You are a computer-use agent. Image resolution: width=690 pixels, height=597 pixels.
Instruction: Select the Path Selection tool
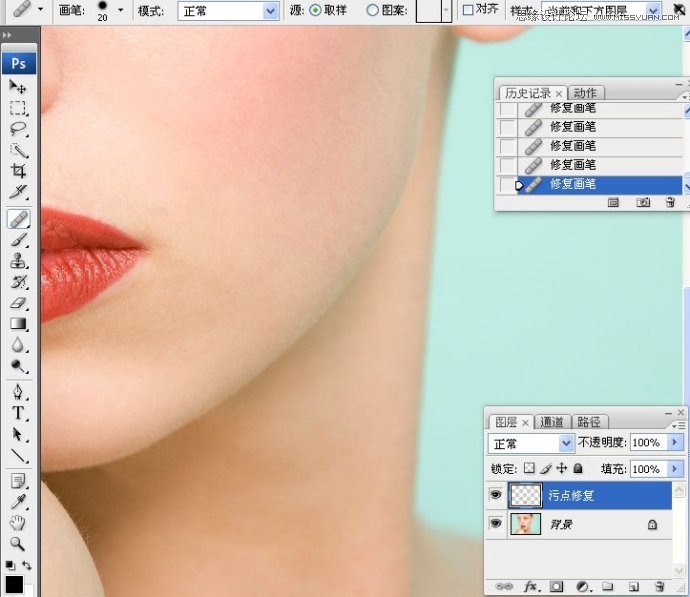(18, 434)
